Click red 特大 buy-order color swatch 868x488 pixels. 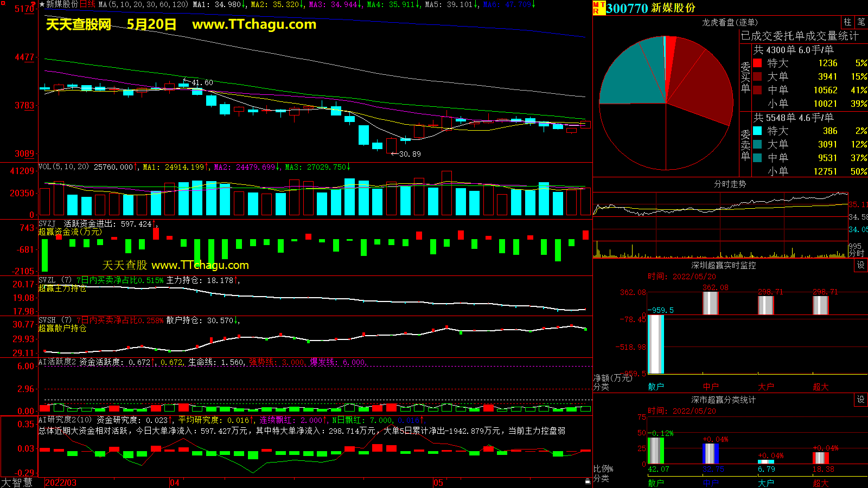pyautogui.click(x=757, y=63)
